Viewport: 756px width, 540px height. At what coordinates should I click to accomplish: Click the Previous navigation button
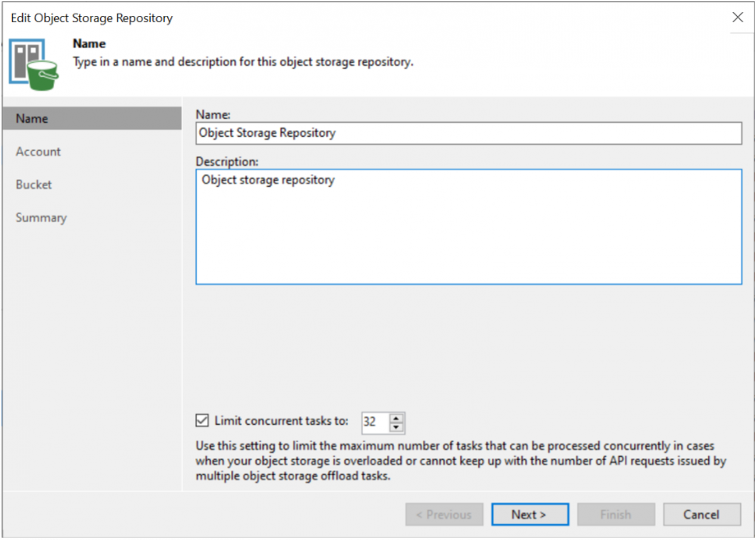click(x=443, y=514)
